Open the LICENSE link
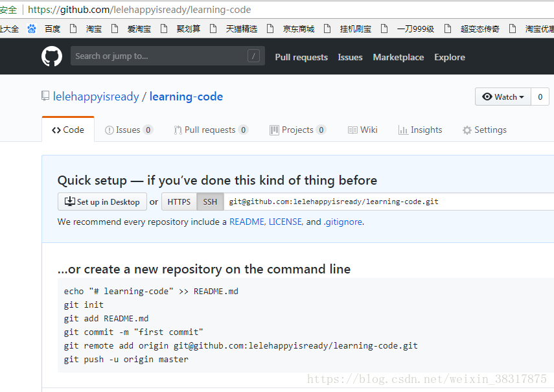This screenshot has width=554, height=392. 285,222
